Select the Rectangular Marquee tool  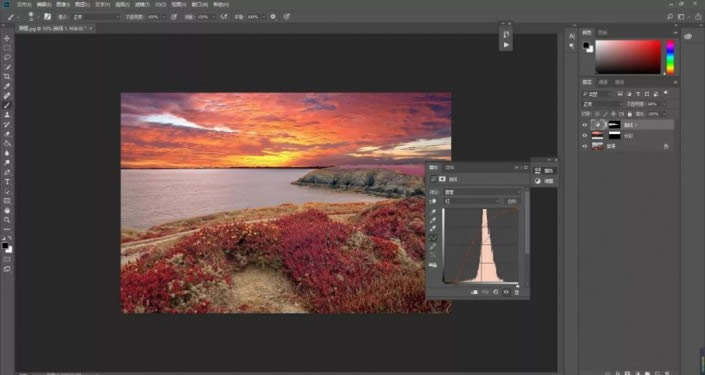point(7,48)
